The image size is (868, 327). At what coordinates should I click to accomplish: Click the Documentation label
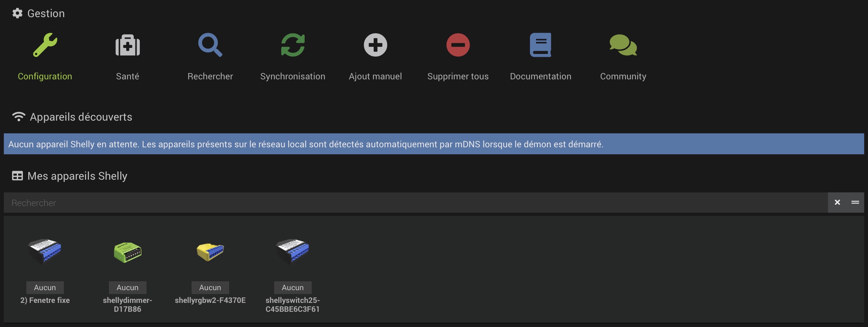coord(540,77)
